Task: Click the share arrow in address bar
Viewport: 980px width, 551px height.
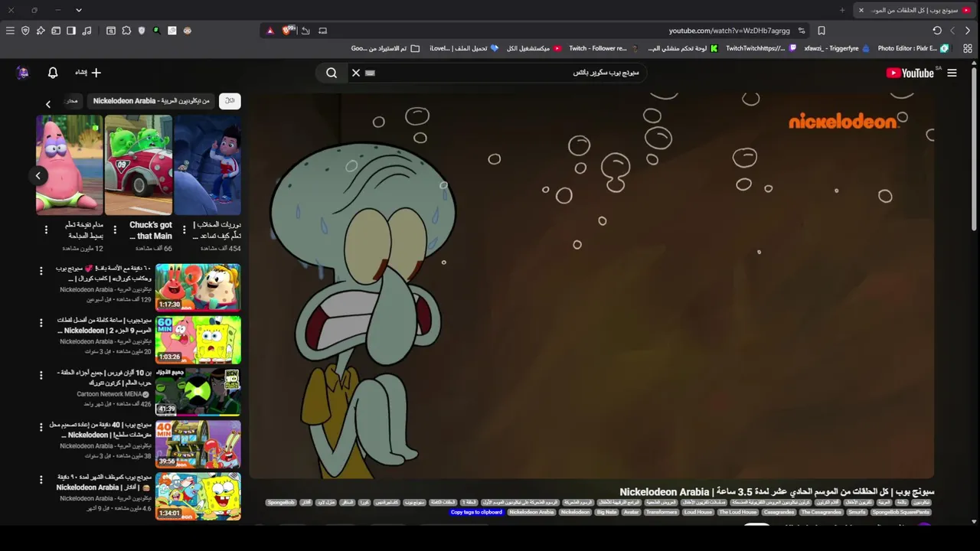Action: (x=305, y=31)
